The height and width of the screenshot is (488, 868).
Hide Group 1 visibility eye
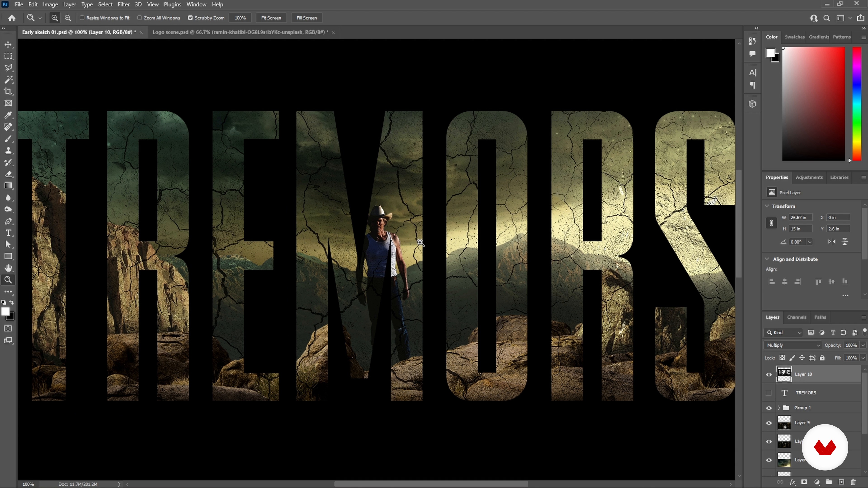pos(769,408)
